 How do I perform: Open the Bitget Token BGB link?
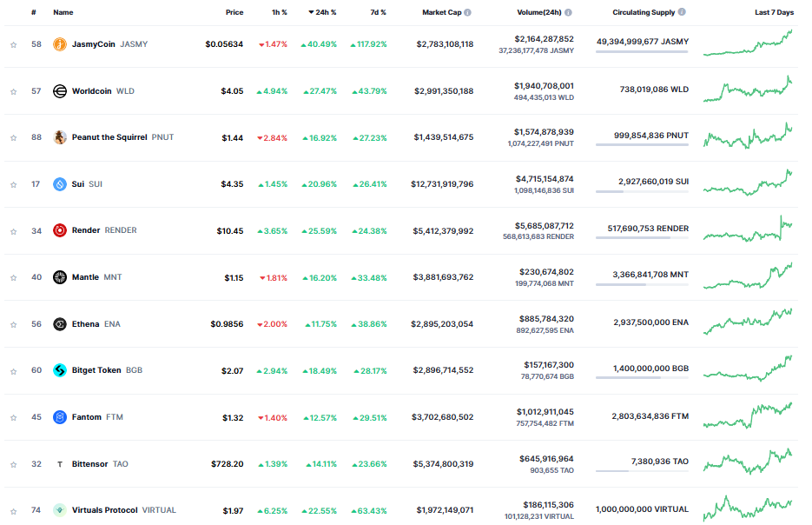click(107, 370)
